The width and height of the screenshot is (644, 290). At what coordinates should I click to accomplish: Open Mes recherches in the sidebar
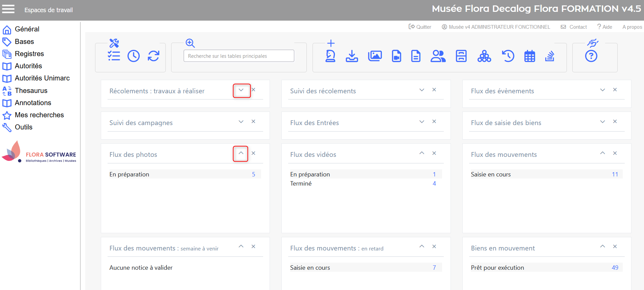coord(39,115)
